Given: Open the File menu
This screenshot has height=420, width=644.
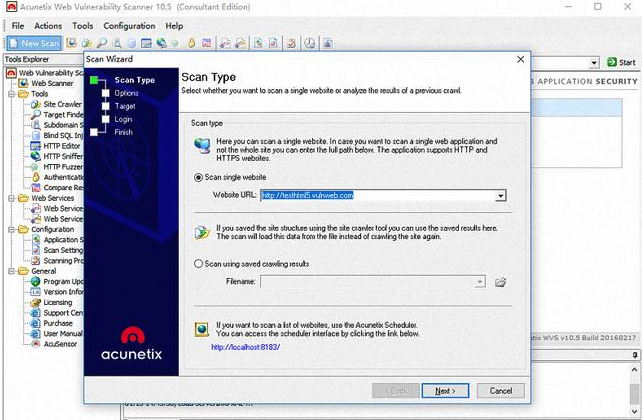Looking at the screenshot, I should click(18, 26).
